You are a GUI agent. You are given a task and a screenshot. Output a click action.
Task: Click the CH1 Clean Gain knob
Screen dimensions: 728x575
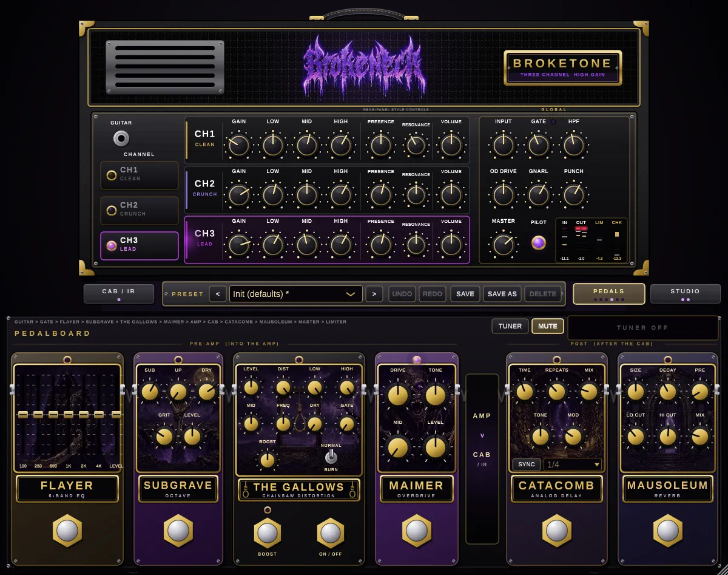click(x=238, y=145)
